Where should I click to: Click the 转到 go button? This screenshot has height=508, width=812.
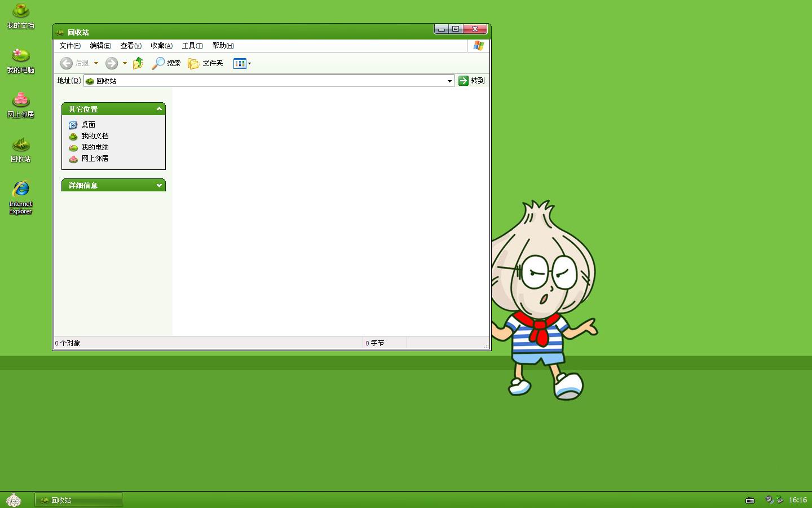pyautogui.click(x=471, y=81)
